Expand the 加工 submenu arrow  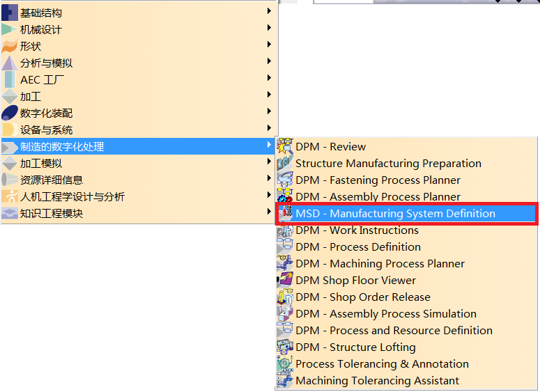[269, 94]
